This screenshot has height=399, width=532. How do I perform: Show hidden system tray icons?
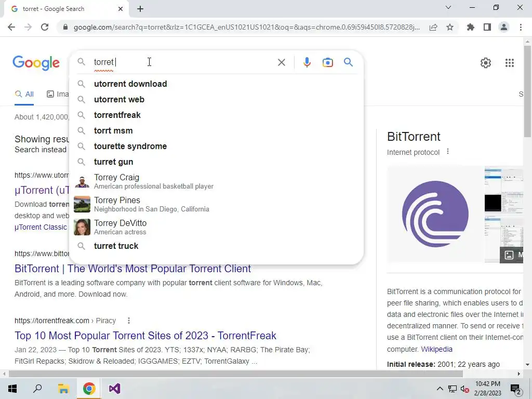[440, 389]
